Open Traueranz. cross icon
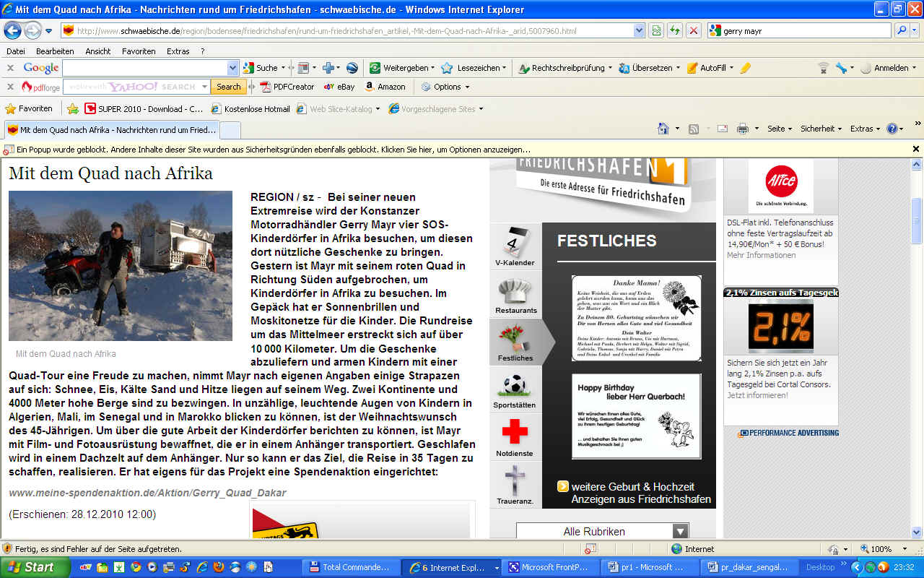The width and height of the screenshot is (924, 578). 515,485
